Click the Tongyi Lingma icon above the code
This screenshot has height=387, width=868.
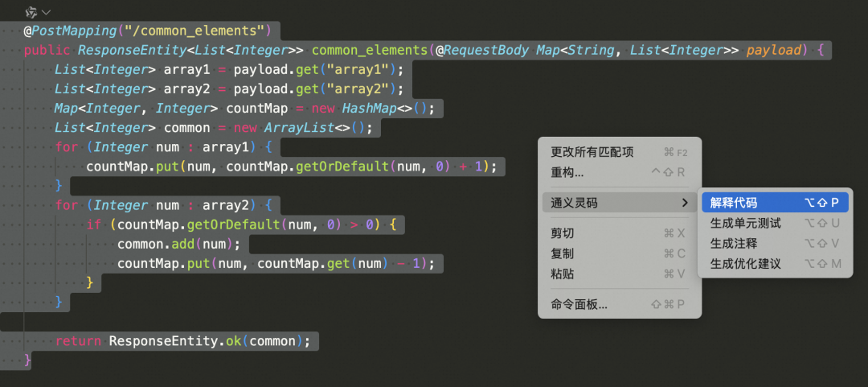[31, 12]
